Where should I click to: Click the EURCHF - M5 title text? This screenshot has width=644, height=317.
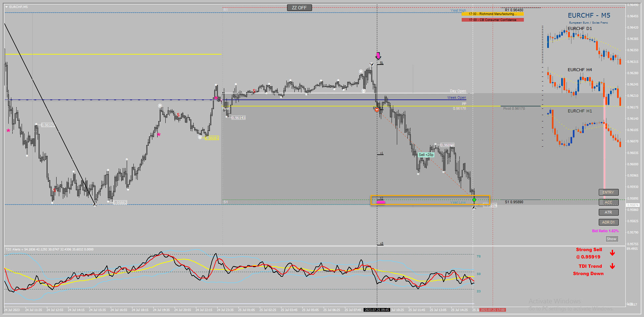click(x=589, y=15)
